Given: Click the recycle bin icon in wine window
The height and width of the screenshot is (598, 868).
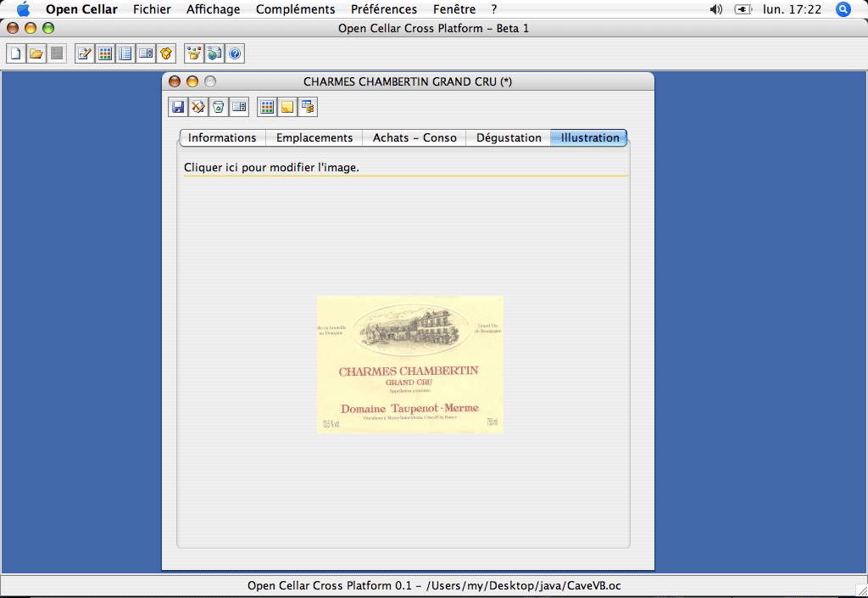Looking at the screenshot, I should click(x=219, y=107).
